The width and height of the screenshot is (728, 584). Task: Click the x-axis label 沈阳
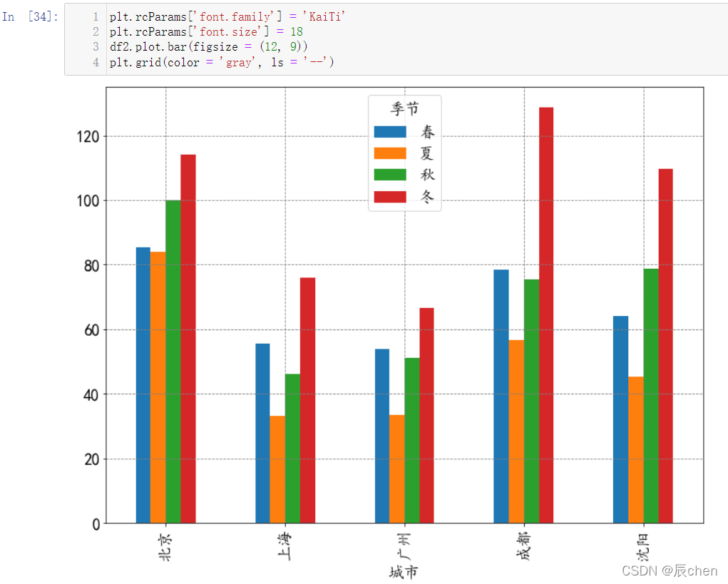tap(643, 546)
